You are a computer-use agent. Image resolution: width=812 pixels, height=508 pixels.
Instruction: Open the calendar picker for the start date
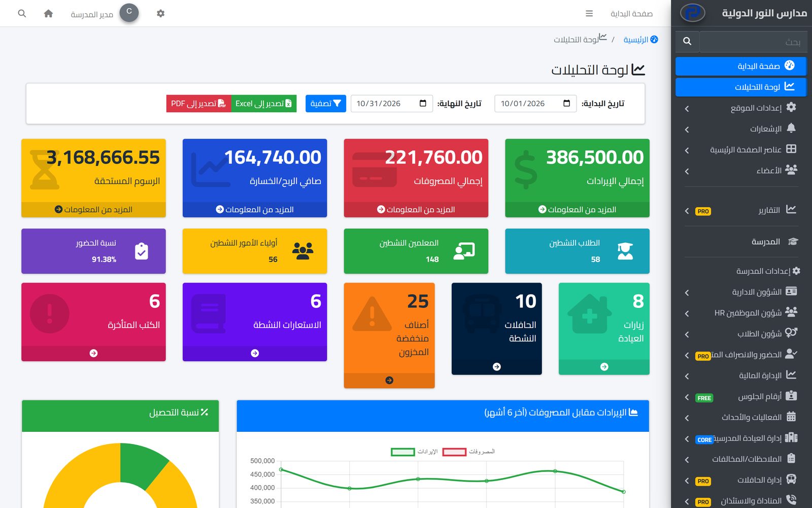(x=566, y=104)
